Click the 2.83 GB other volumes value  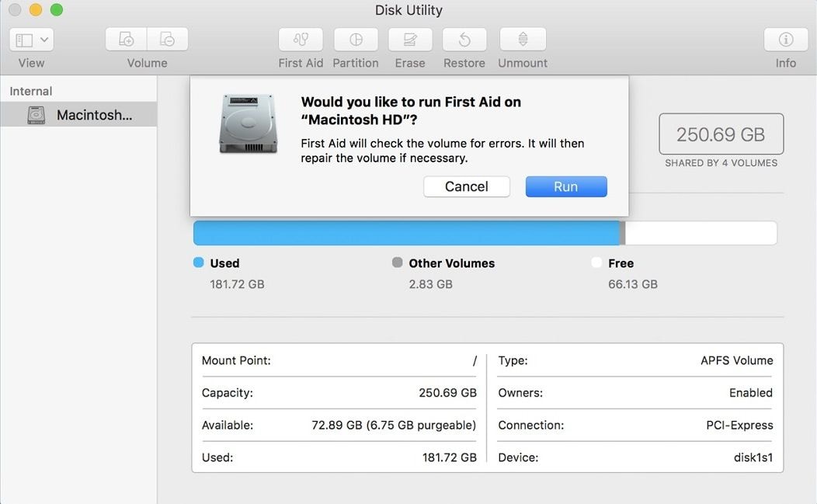click(x=430, y=284)
